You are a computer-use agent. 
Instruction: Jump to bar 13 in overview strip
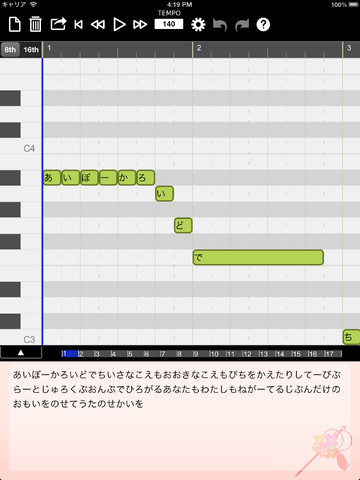tap(266, 354)
